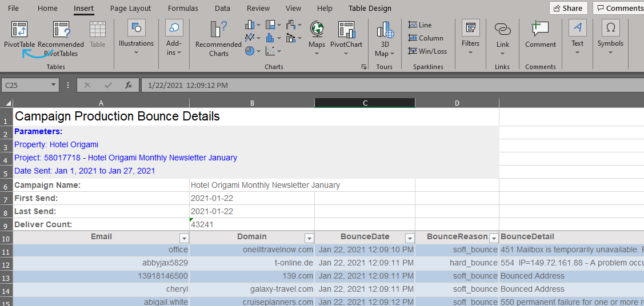Viewport: 644px width, 306px height.
Task: Insert a hierarchy chart
Action: click(x=270, y=25)
